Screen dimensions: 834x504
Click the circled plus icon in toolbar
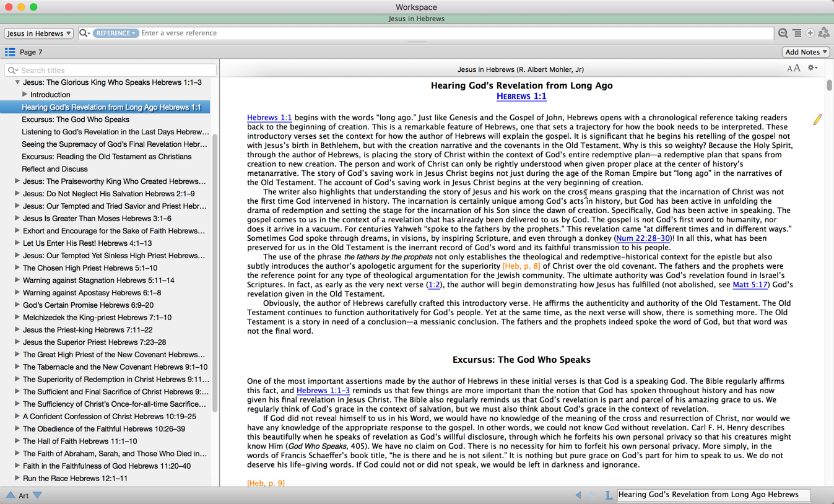point(810,33)
